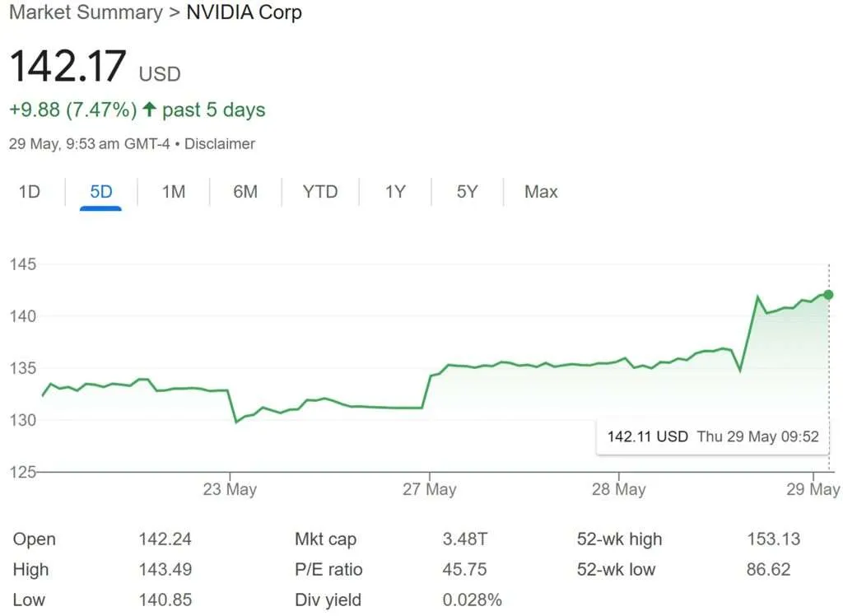Click the 29 May date marker
This screenshot has height=616, width=843.
(813, 489)
